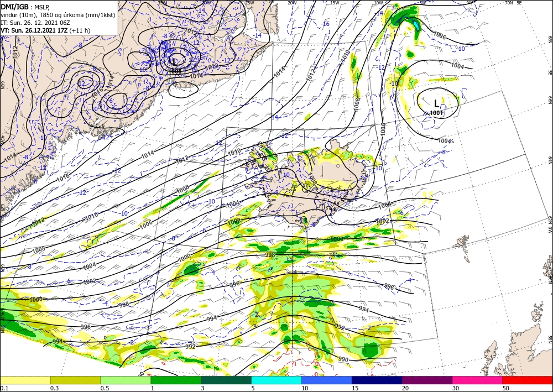
Task: Select the '1001' pressure value label
Action: [437, 113]
